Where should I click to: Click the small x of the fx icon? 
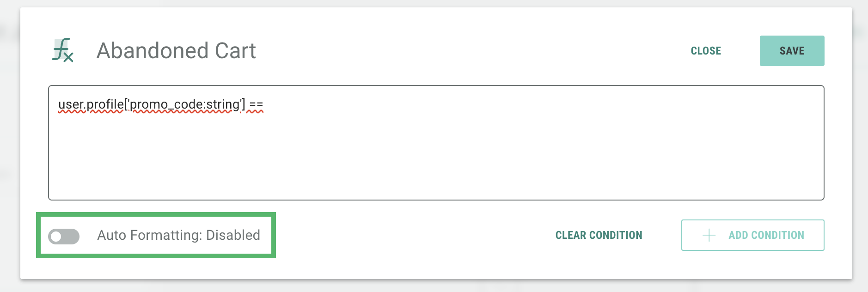[x=68, y=57]
